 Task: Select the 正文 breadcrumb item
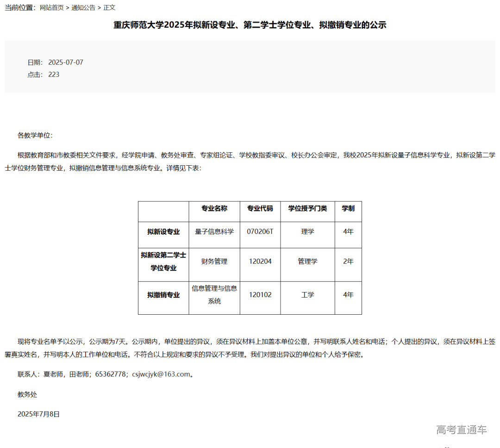click(110, 8)
